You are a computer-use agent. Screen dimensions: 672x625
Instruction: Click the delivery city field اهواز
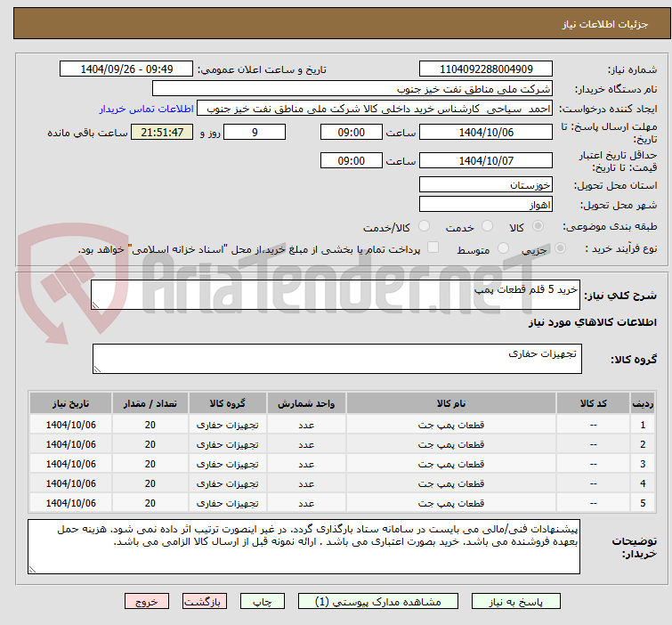tap(486, 205)
